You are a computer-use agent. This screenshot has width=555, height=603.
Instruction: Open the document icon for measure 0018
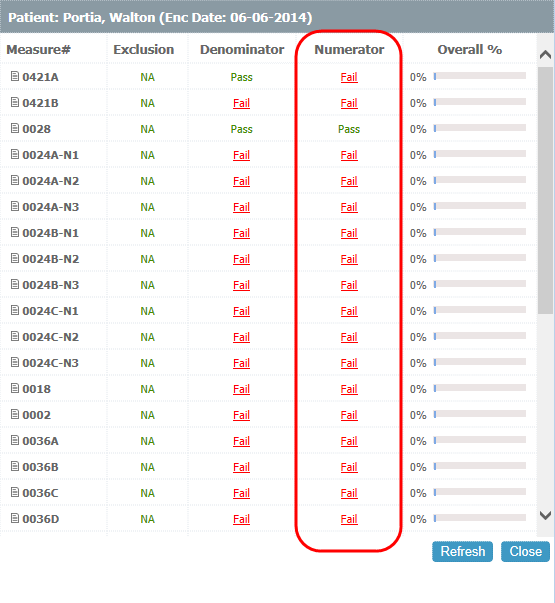click(x=15, y=388)
